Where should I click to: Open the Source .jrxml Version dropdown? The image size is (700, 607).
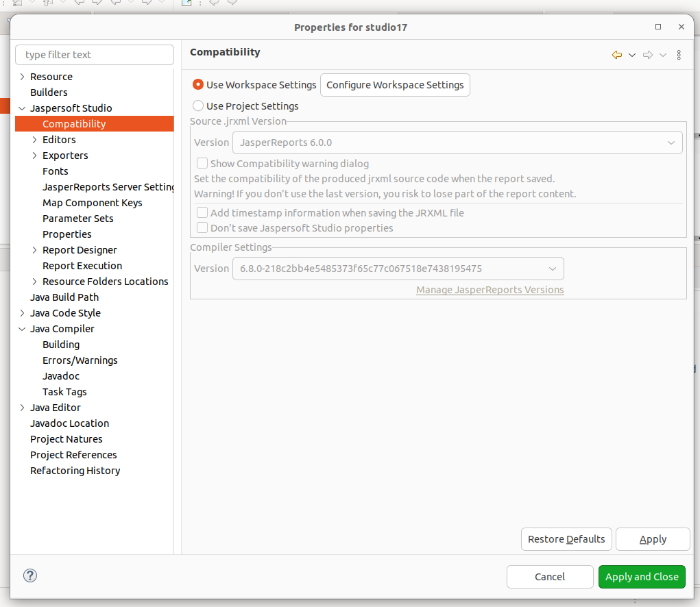457,143
